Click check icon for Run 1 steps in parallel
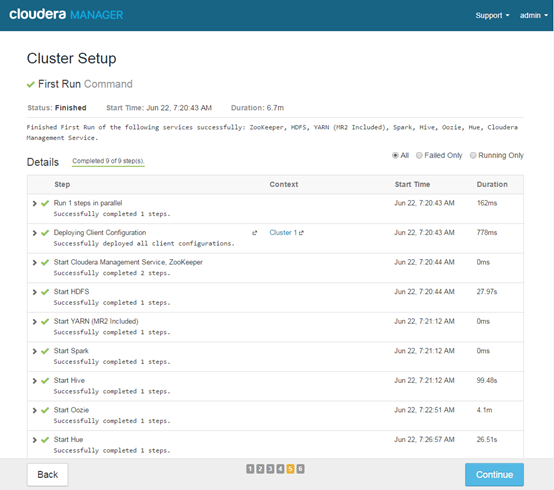Screen dimensions: 554x490 tap(45, 203)
